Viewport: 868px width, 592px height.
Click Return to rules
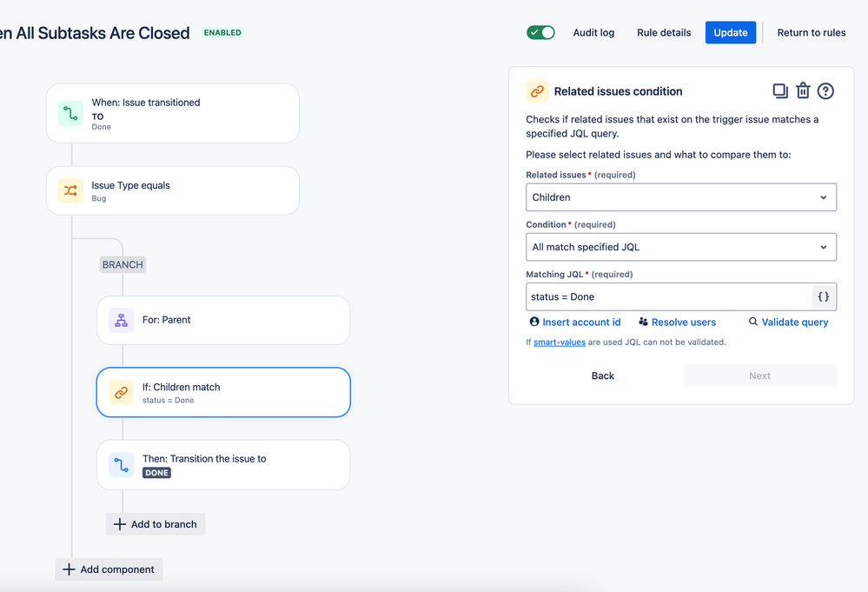811,33
